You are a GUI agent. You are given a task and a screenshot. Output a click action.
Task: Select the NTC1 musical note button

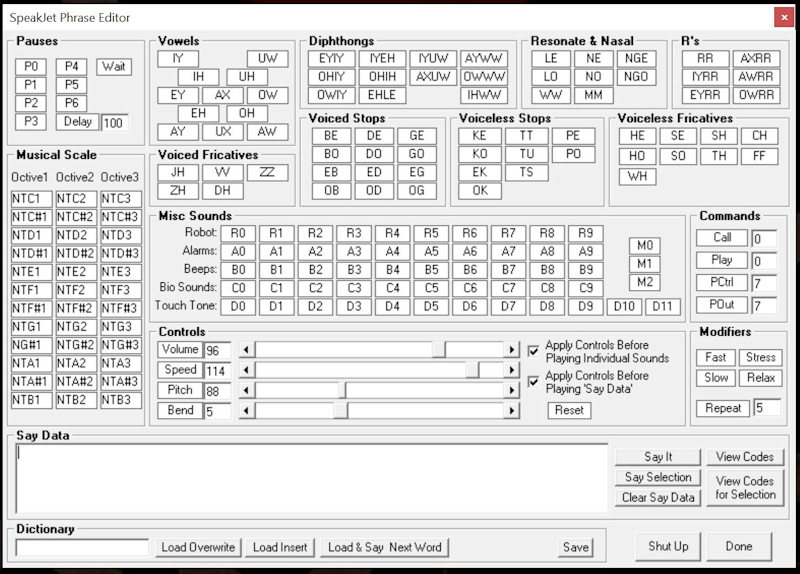31,199
